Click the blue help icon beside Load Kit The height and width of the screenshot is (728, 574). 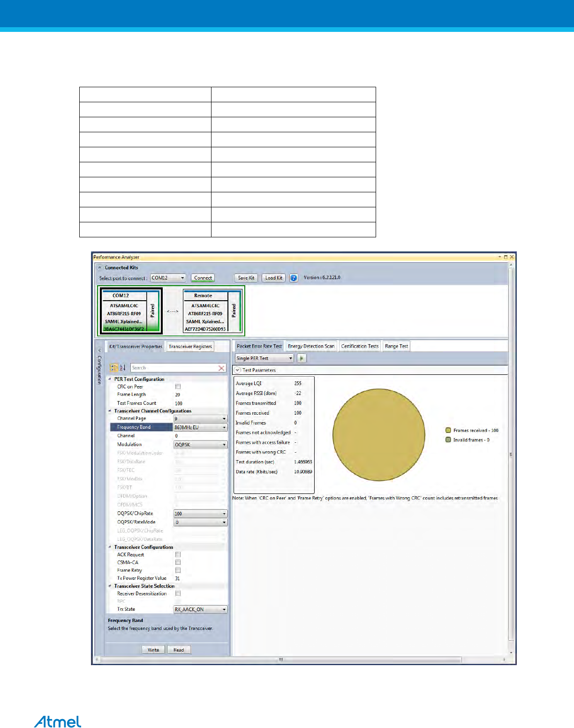pos(294,278)
